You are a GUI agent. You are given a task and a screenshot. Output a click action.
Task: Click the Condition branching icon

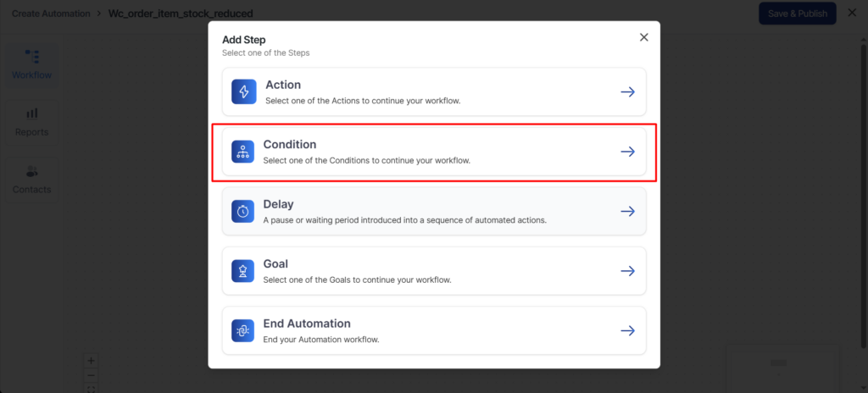point(244,152)
